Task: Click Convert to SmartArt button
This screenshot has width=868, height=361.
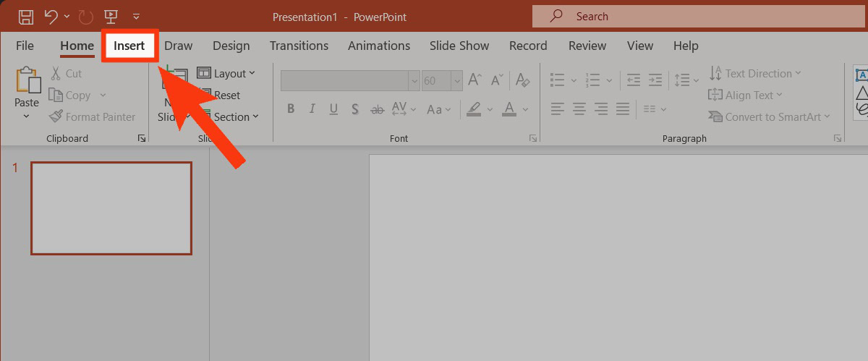Action: click(x=769, y=116)
